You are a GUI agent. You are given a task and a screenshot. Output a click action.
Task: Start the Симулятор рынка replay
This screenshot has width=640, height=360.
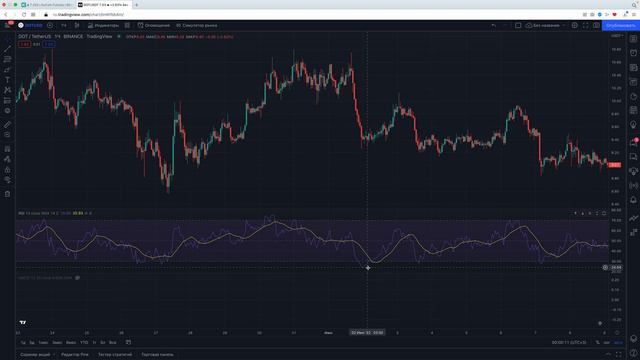click(x=196, y=25)
